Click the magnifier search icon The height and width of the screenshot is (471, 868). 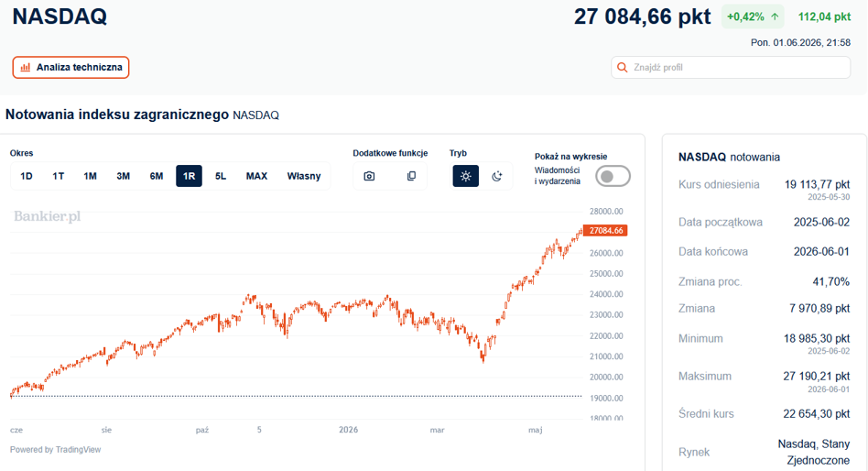click(623, 67)
